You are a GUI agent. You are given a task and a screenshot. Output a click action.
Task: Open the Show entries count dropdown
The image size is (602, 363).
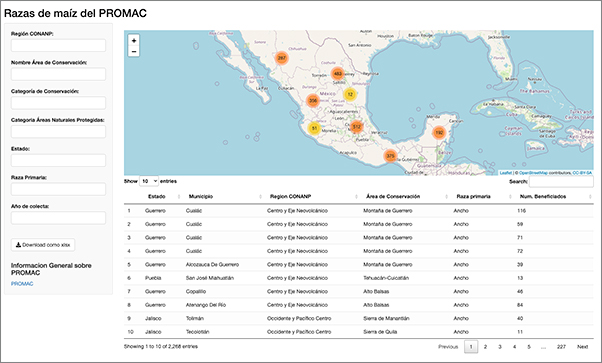point(149,181)
